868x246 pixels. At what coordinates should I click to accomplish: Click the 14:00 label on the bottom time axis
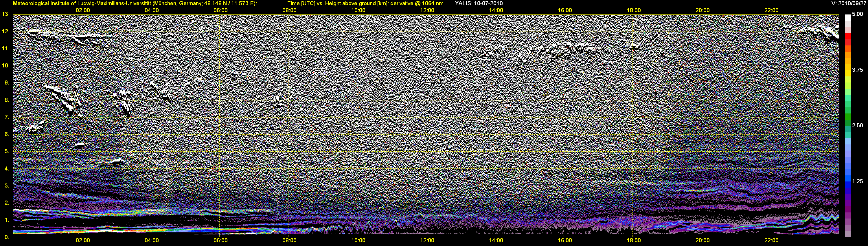496,241
